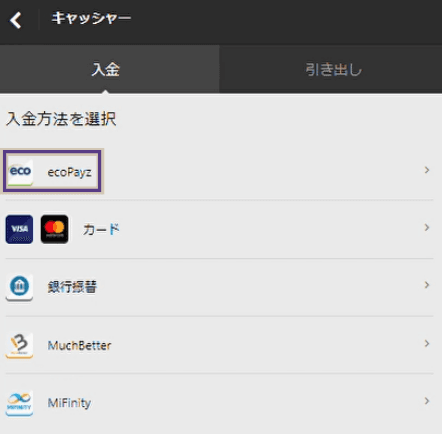Image resolution: width=442 pixels, height=434 pixels.
Task: Open the MiFinity row chevron
Action: click(x=427, y=401)
